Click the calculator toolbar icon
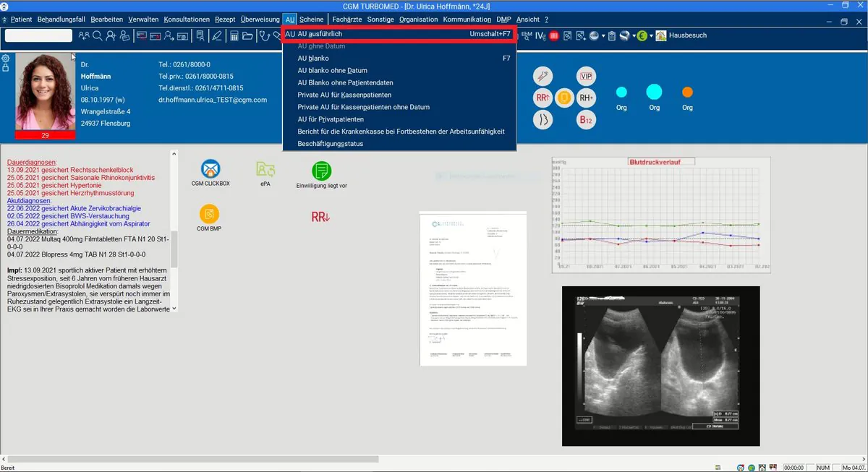The width and height of the screenshot is (868, 472). (x=234, y=35)
